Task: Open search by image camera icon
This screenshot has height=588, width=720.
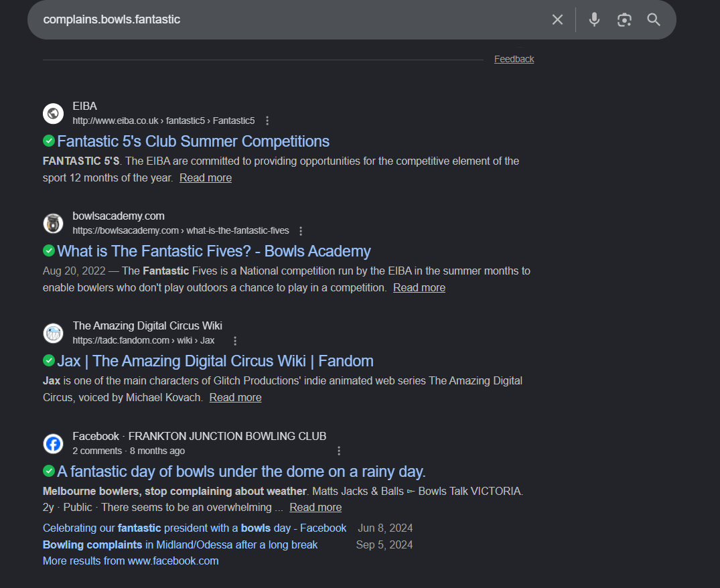Action: pos(624,19)
